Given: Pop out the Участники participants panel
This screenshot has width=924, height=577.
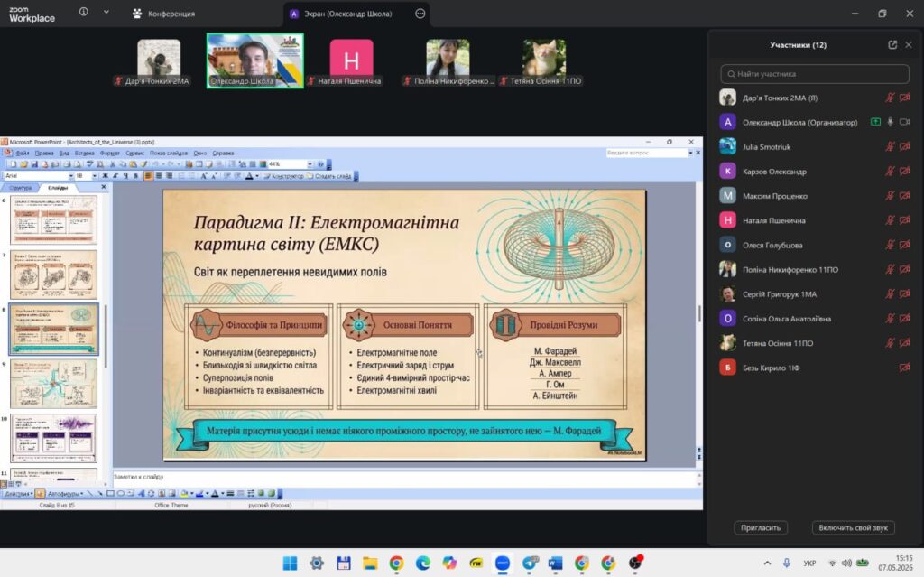Looking at the screenshot, I should [892, 45].
